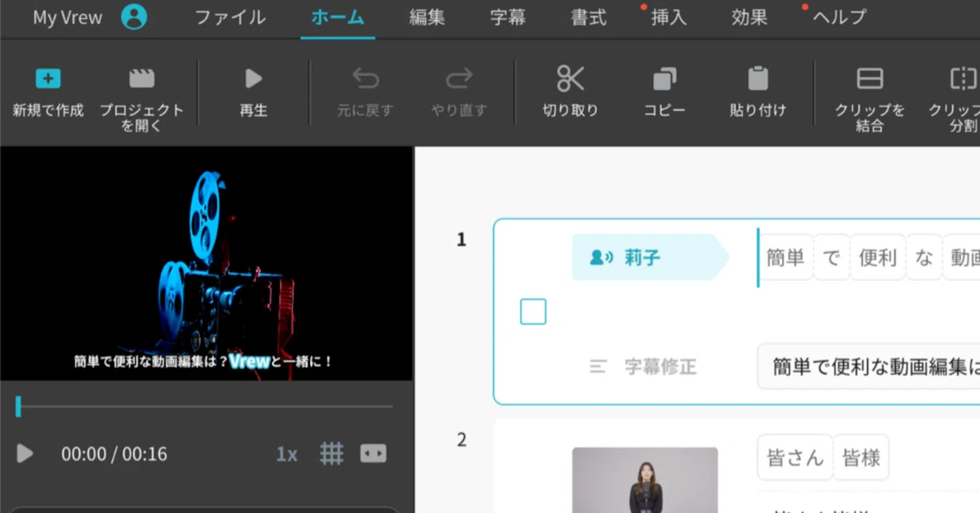The height and width of the screenshot is (513, 980).
Task: Select the word chip で in clip 1
Action: point(831,257)
